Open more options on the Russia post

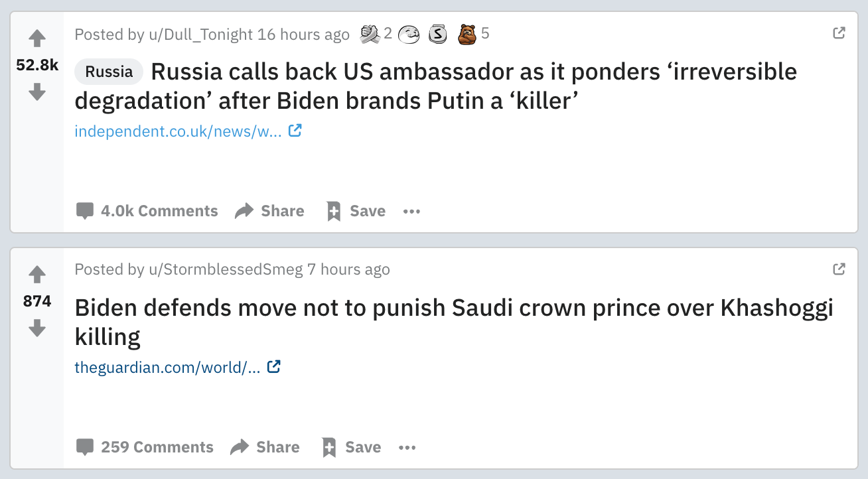point(411,212)
